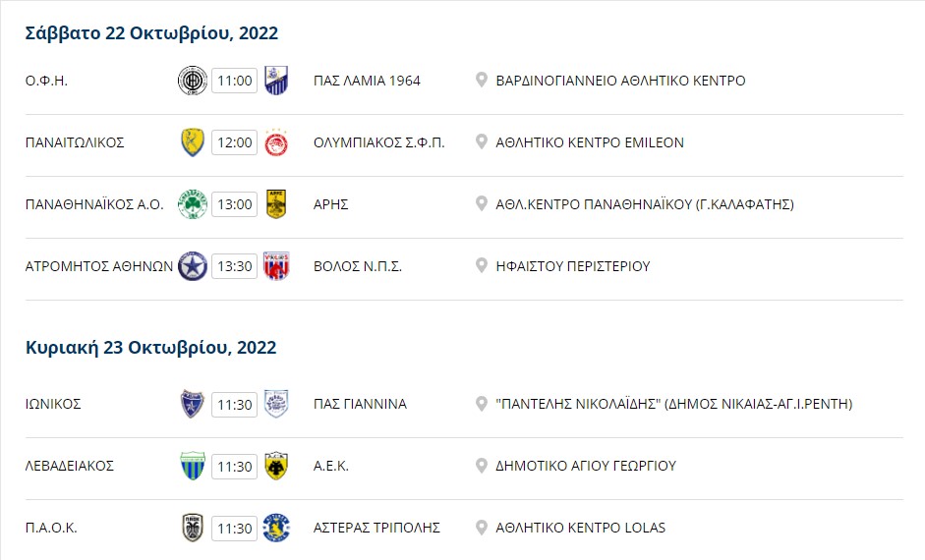Click the Ατρόμητος blue star logo
The width and height of the screenshot is (925, 560).
click(193, 266)
